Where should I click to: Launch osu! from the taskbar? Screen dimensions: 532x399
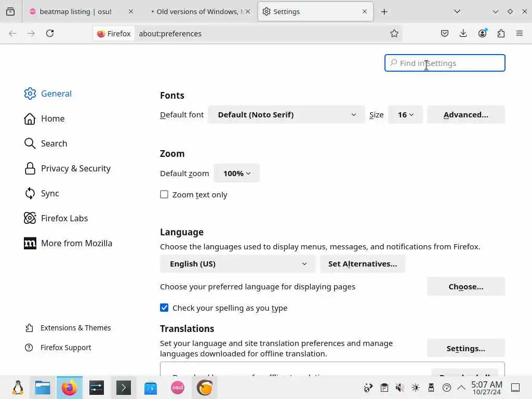coord(178,388)
